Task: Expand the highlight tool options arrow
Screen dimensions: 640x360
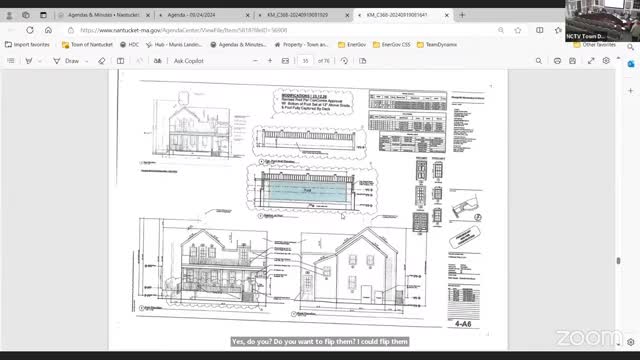Action: point(40,61)
